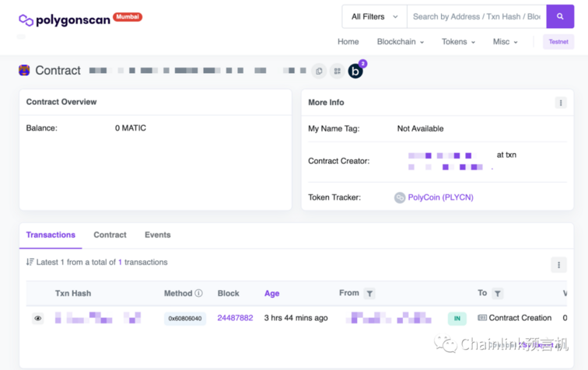Expand the Misc menu
Image resolution: width=588 pixels, height=370 pixels.
click(505, 42)
